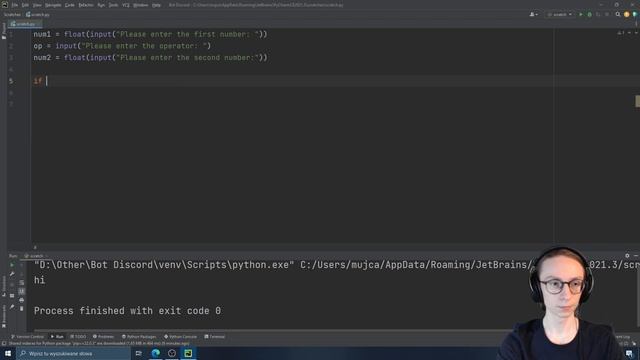
Task: Open the Code menu
Action: click(x=70, y=5)
